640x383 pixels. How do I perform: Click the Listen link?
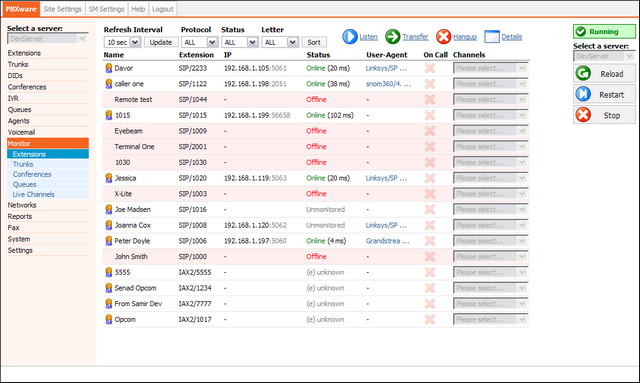coord(369,37)
